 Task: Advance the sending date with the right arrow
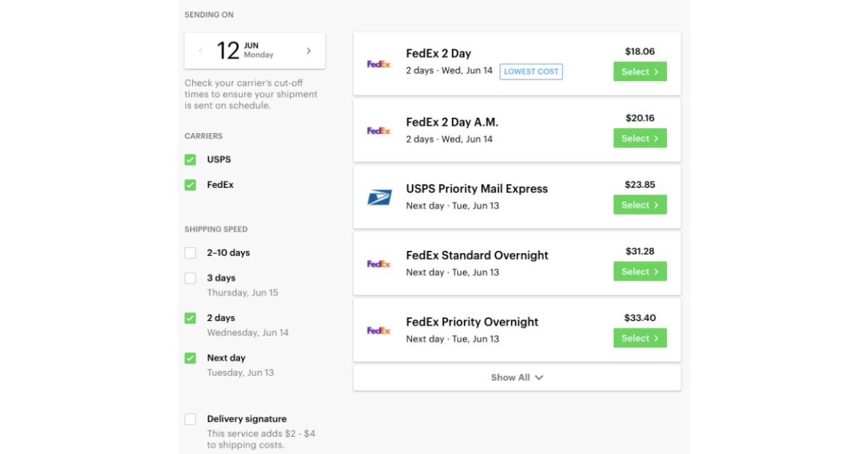[x=308, y=50]
